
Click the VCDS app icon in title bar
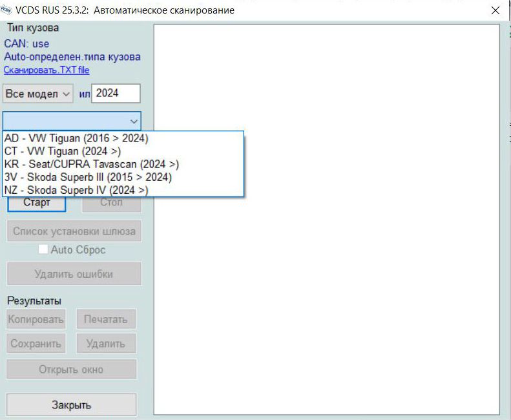coord(6,10)
